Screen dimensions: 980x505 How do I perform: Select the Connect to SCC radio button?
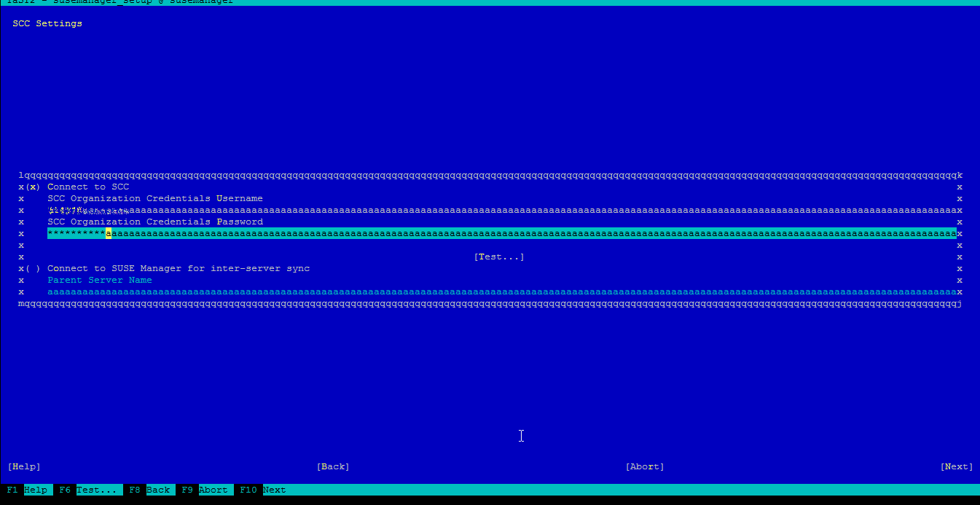pyautogui.click(x=33, y=187)
